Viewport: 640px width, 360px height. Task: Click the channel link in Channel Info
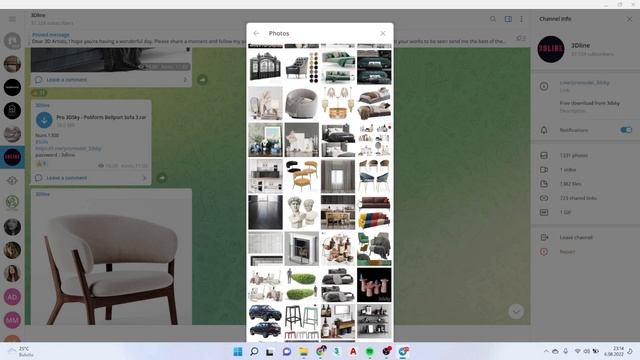584,82
